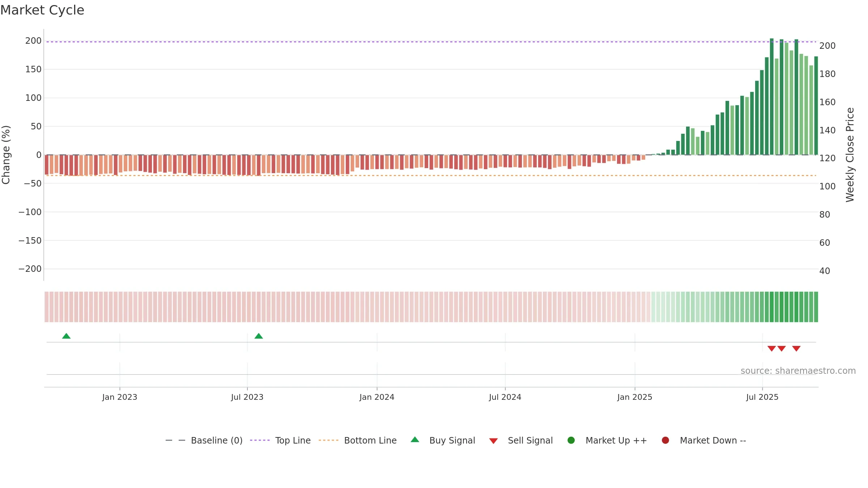Screen dimensions: 868x488
Task: Click the Change (%) axis title
Action: point(6,155)
